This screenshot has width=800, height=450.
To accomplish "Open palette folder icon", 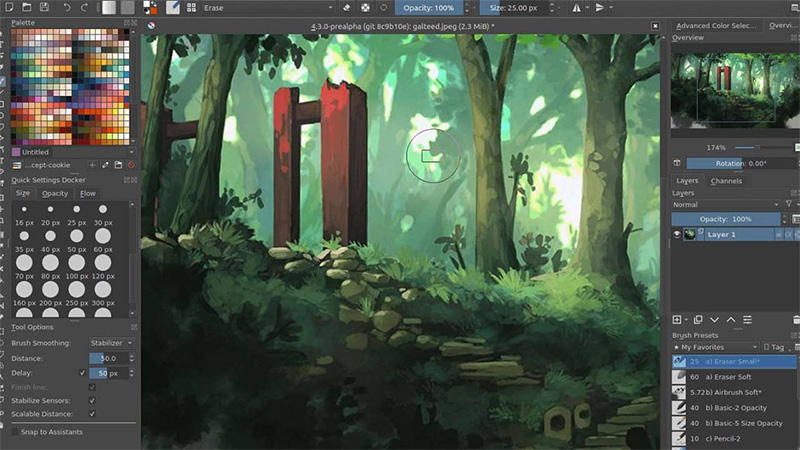I will pos(118,165).
